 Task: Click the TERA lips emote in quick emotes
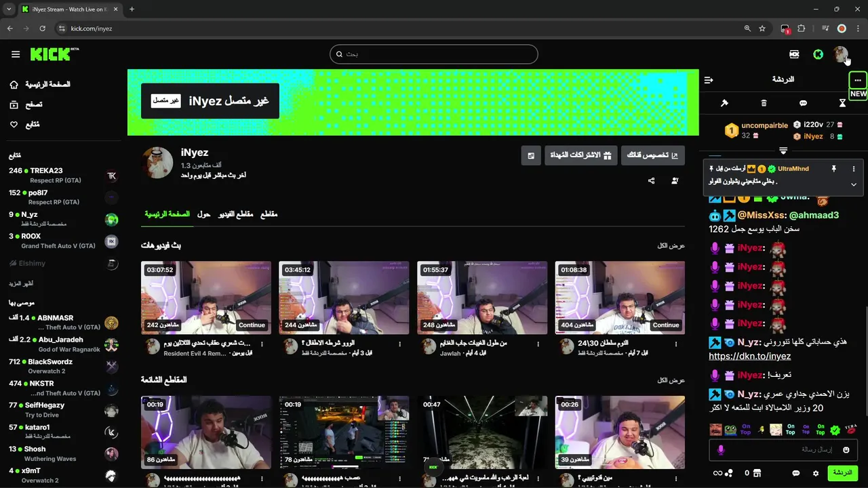850,430
